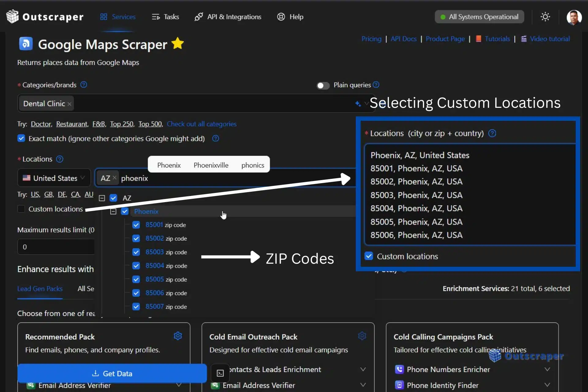588x392 pixels.
Task: Remove the Dental Clinic tag
Action: (x=70, y=104)
